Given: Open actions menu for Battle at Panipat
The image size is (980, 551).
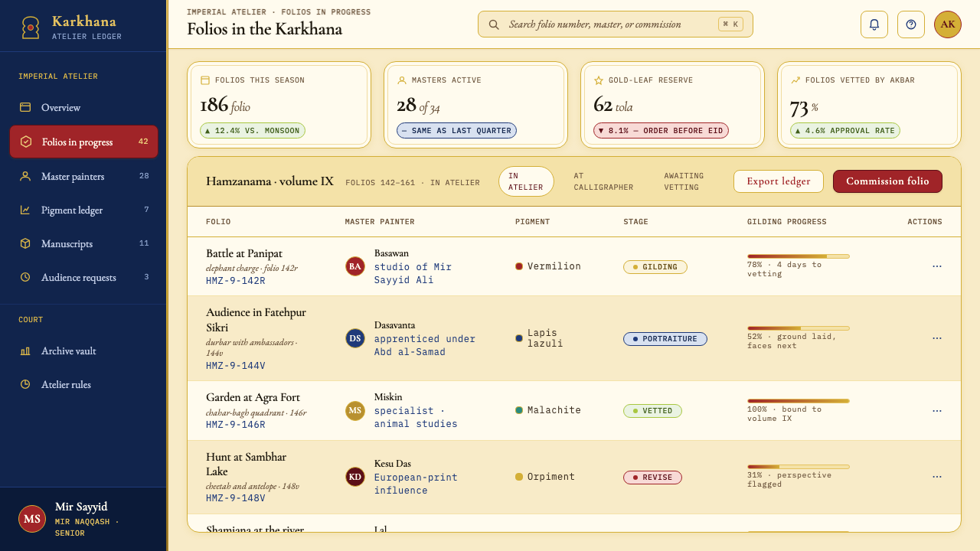Looking at the screenshot, I should pos(937,266).
